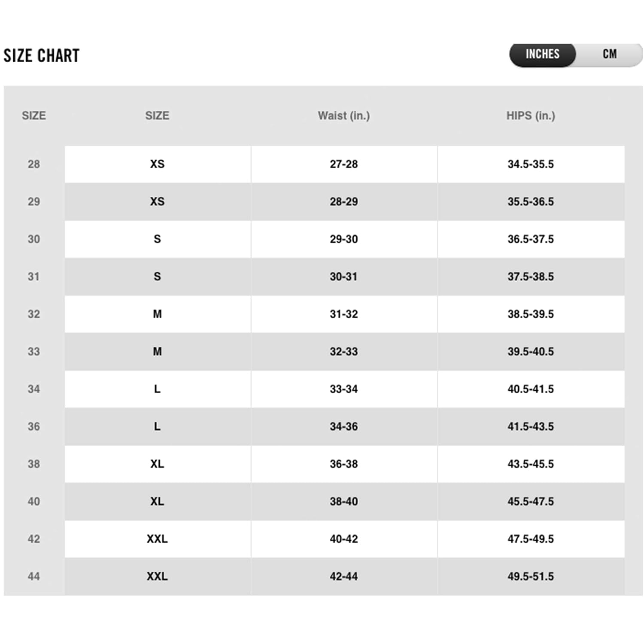Select the hips 41.5-43.5 cell
This screenshot has width=644, height=644.
(531, 426)
